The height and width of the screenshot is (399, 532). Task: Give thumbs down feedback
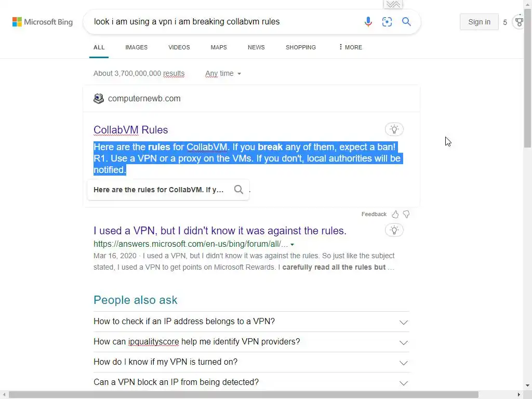(406, 214)
